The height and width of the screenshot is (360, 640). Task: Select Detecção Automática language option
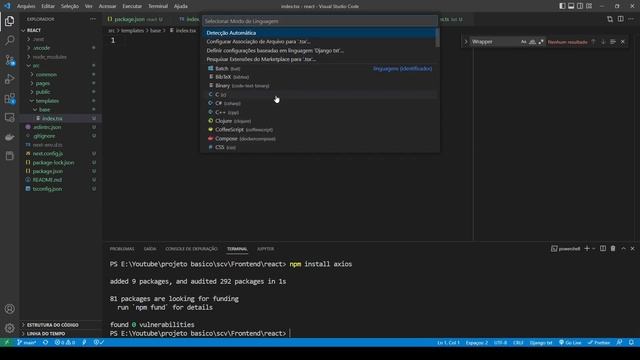(318, 33)
